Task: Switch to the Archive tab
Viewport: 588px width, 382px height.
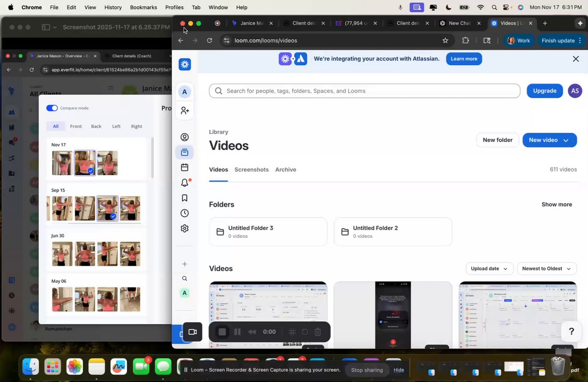Action: [x=286, y=169]
